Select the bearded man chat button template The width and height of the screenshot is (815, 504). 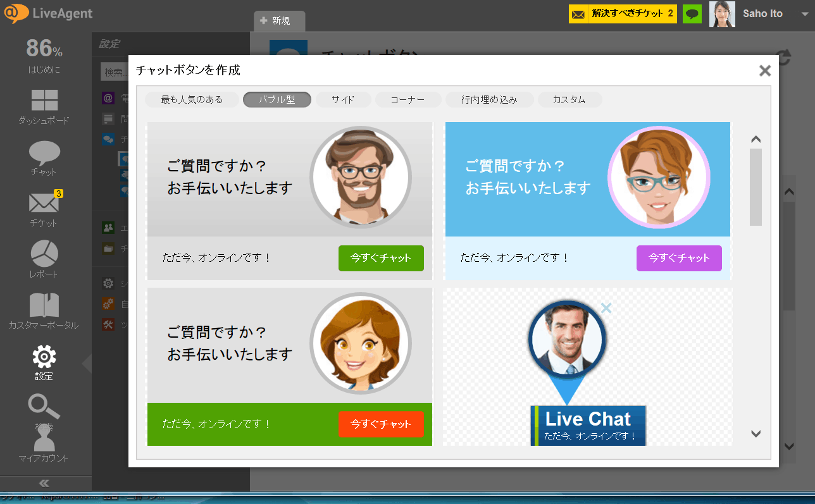(x=289, y=200)
